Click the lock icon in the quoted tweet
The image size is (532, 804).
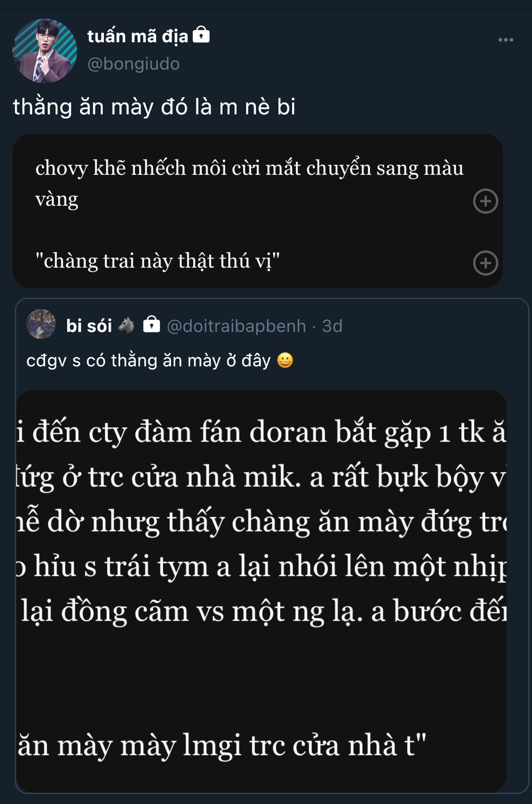(151, 325)
